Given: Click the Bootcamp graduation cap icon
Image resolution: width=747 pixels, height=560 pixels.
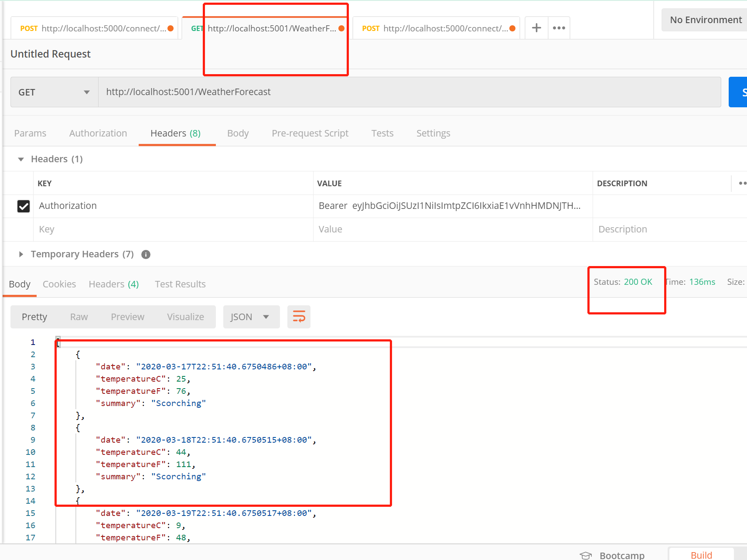Looking at the screenshot, I should click(x=586, y=555).
